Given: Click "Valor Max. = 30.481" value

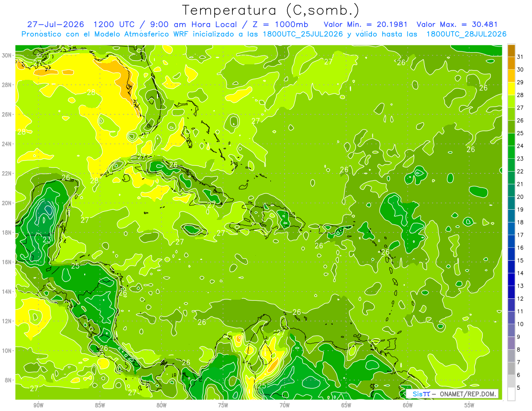Looking at the screenshot, I should [x=457, y=24].
